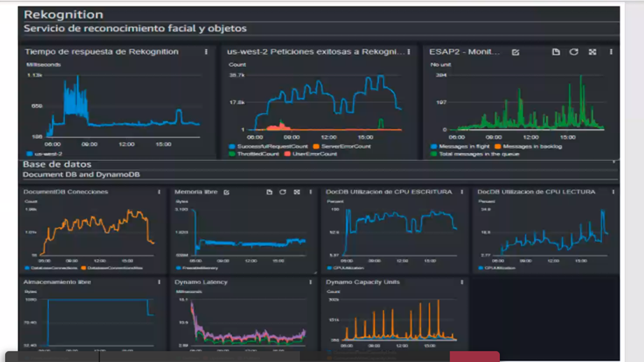Viewport: 644px width, 362px height.
Task: Toggle DatabaseConnectionsMax legend series
Action: pos(112,268)
